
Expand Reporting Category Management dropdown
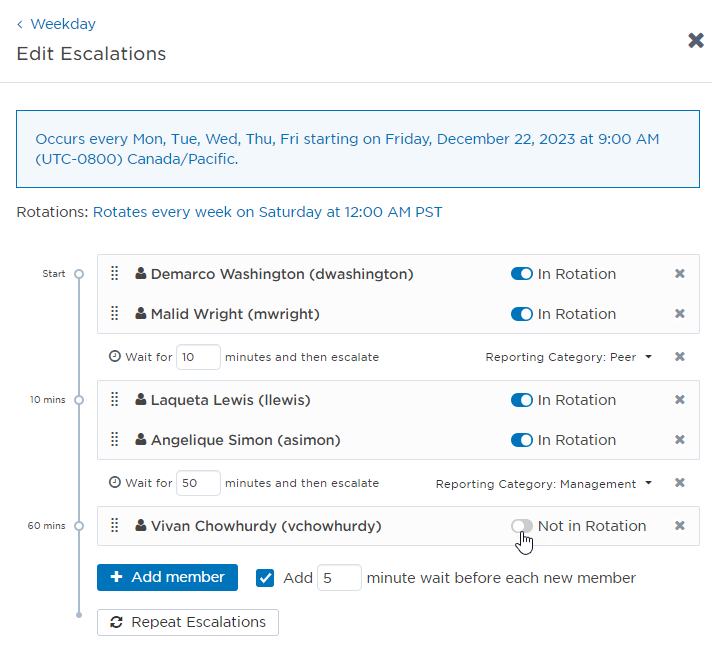(543, 484)
